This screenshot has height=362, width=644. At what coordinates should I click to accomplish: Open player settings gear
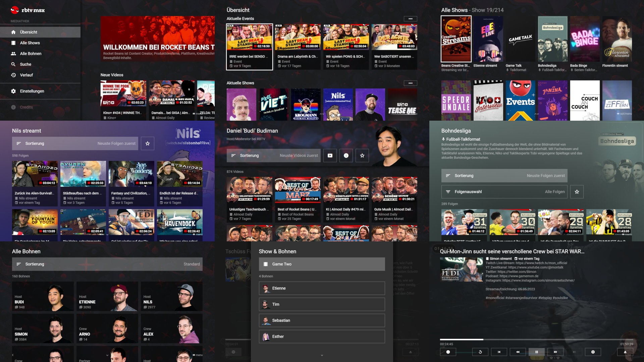coord(593,352)
